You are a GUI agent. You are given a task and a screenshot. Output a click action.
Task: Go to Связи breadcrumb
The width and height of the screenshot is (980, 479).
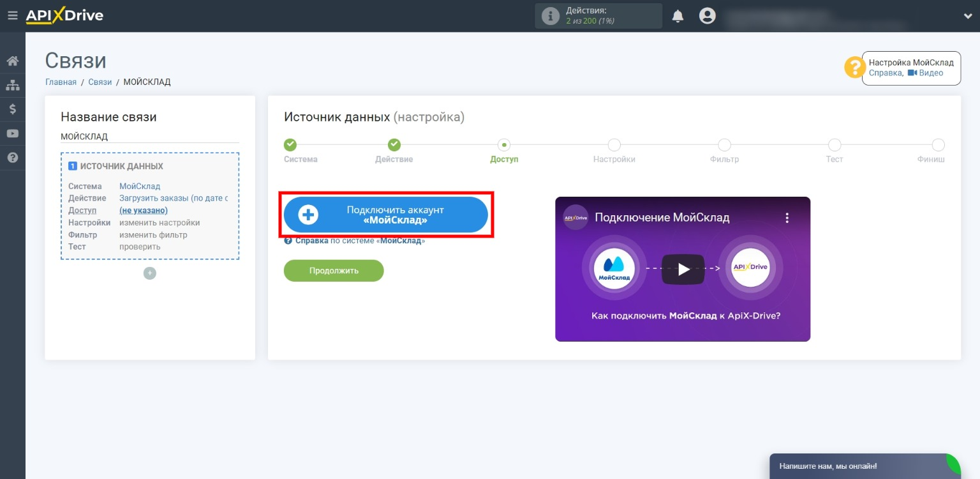click(x=100, y=82)
